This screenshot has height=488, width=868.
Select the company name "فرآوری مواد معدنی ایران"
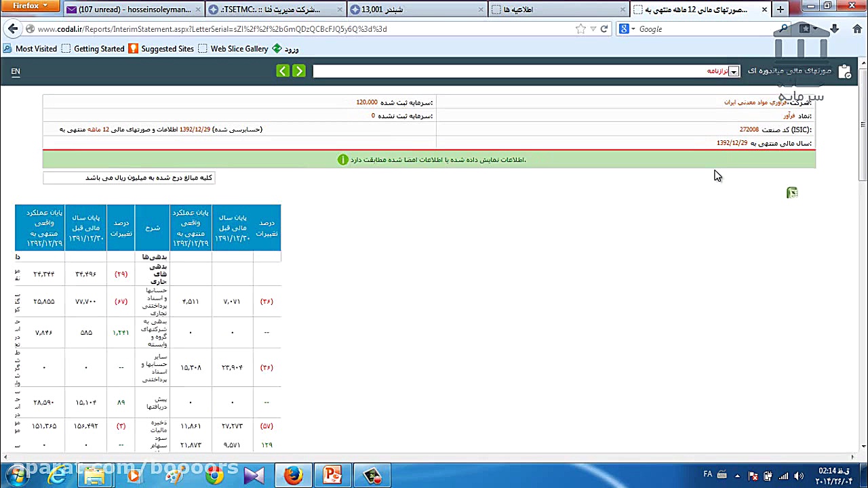coord(755,102)
